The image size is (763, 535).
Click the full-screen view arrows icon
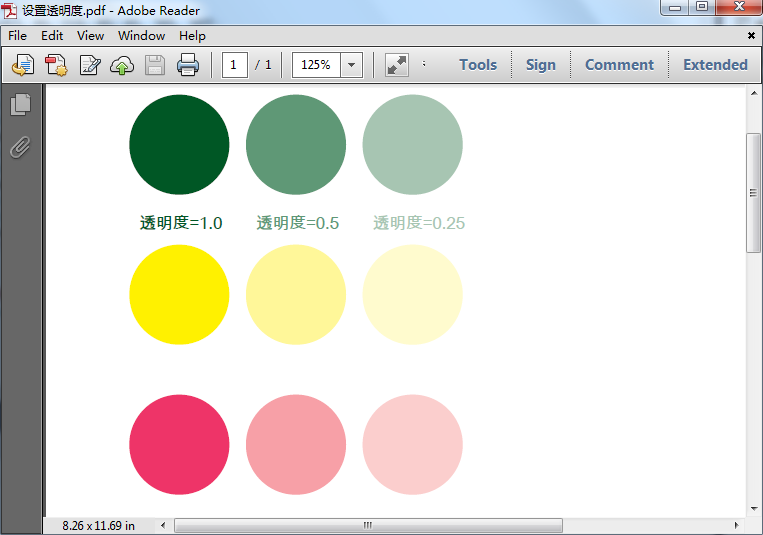(x=397, y=65)
